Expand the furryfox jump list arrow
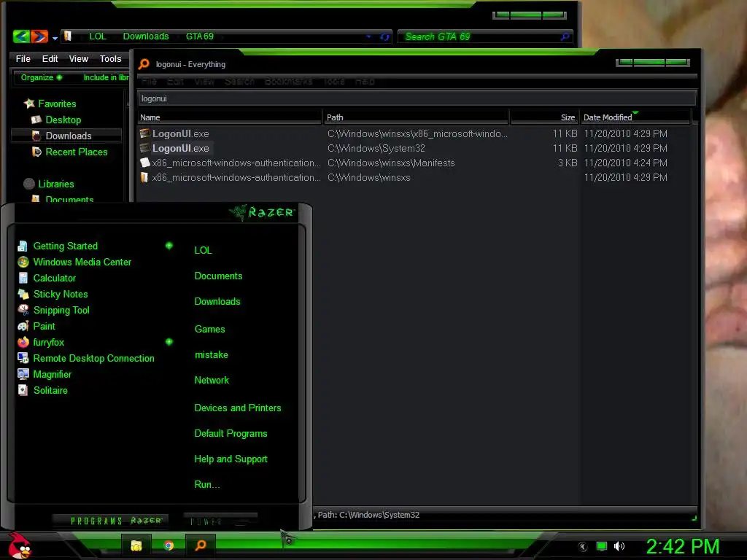The height and width of the screenshot is (560, 747). click(x=169, y=342)
